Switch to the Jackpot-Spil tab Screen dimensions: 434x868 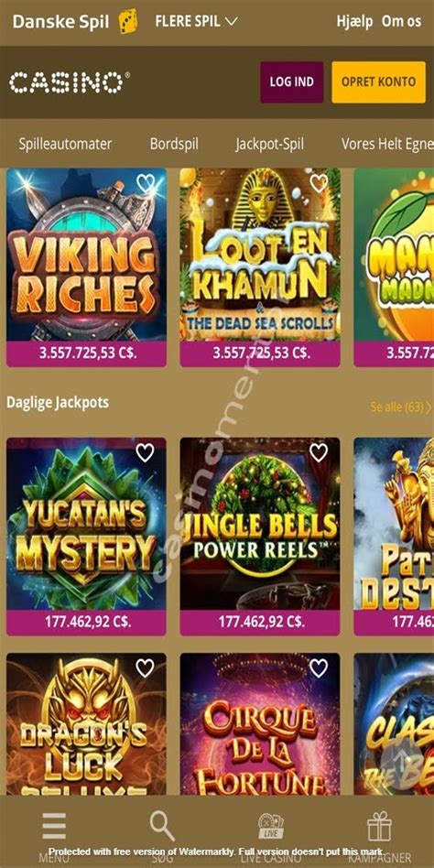(x=269, y=144)
